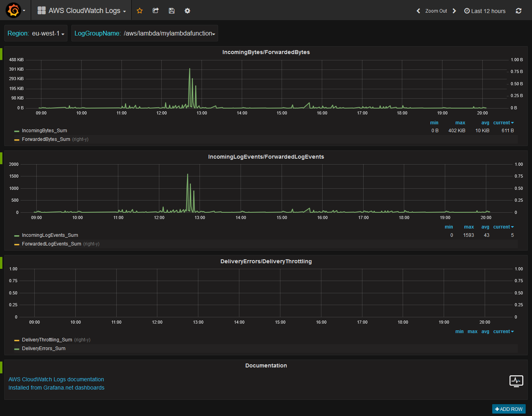Open color picker for ForwardedLogEvents_Sum swatch

[17, 244]
